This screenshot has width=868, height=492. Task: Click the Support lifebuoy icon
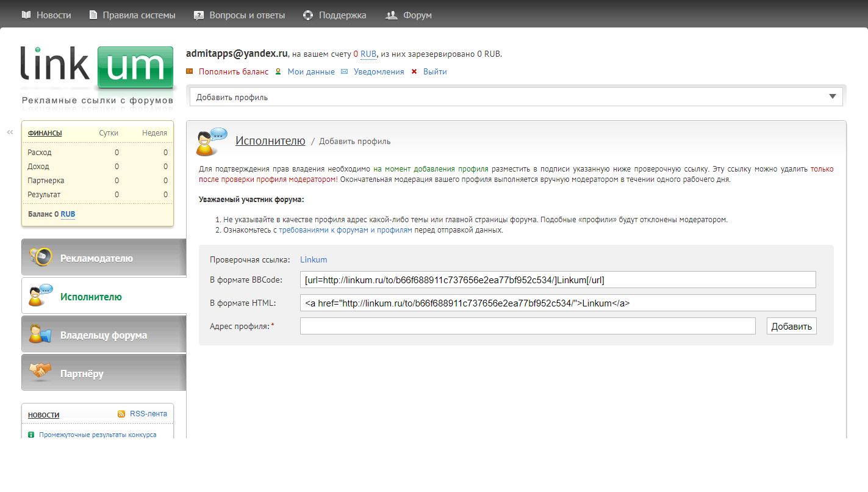pos(308,15)
